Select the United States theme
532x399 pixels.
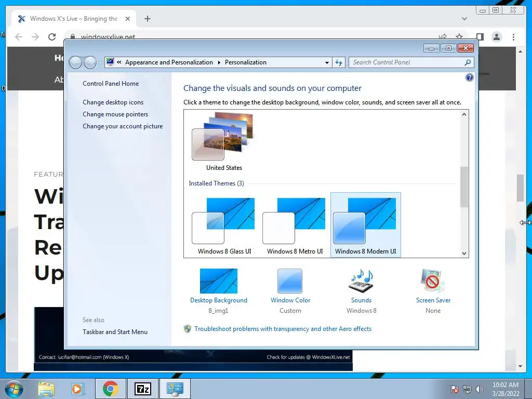(224, 142)
